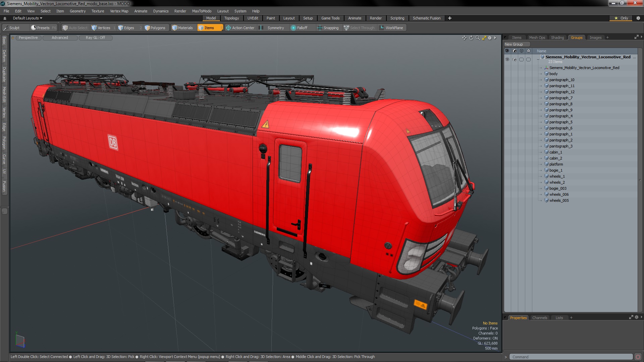Open the WorkPlane tool
Screen dimensions: 644x362
click(391, 28)
